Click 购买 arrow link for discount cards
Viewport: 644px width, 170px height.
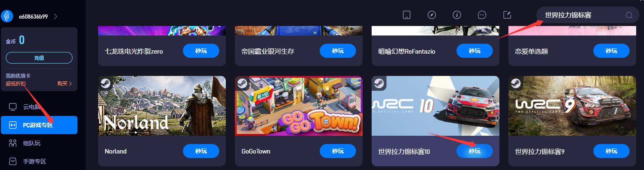(65, 84)
